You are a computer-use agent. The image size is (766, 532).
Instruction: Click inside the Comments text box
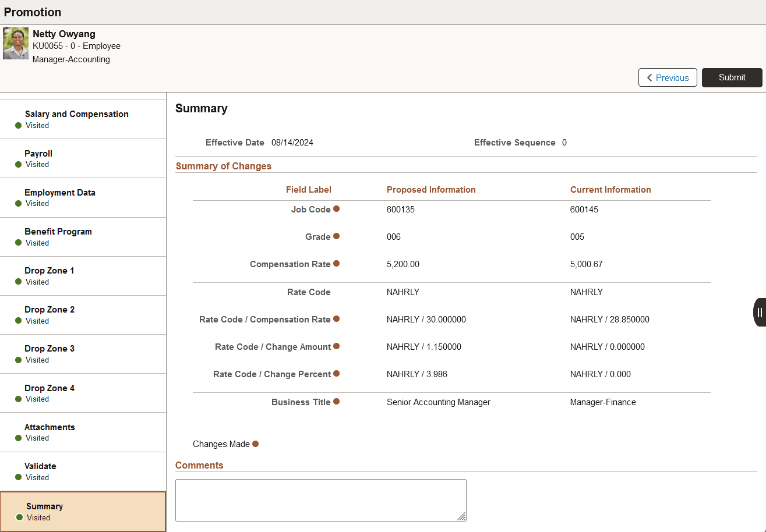[320, 499]
